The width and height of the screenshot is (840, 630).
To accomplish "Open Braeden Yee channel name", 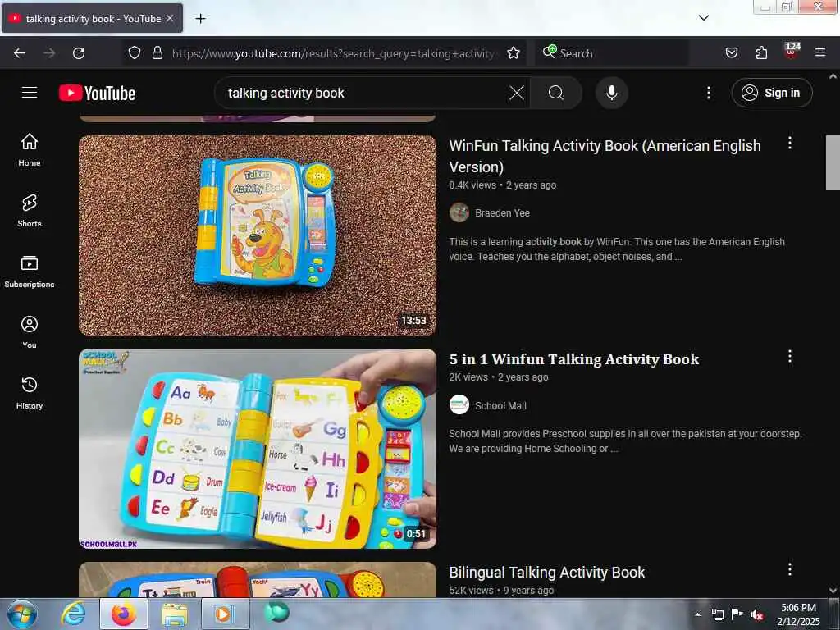I will click(502, 212).
